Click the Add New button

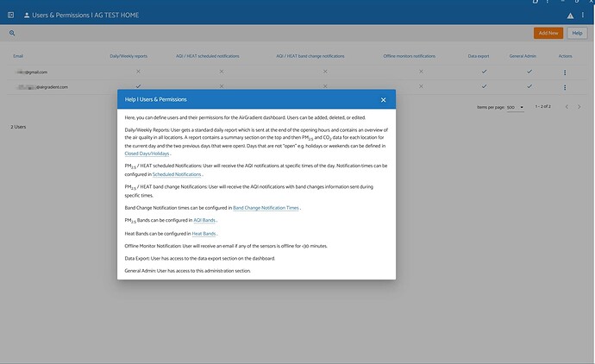(x=548, y=33)
